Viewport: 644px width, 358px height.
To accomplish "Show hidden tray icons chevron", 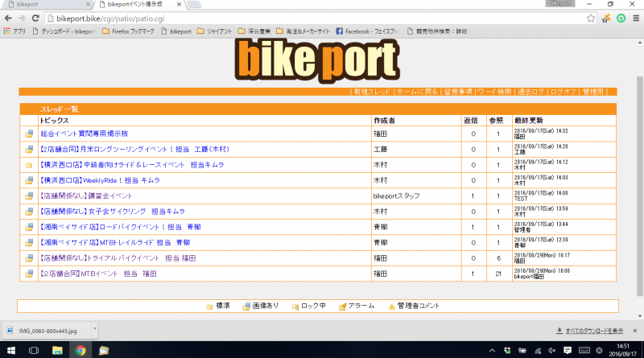I will pyautogui.click(x=492, y=350).
